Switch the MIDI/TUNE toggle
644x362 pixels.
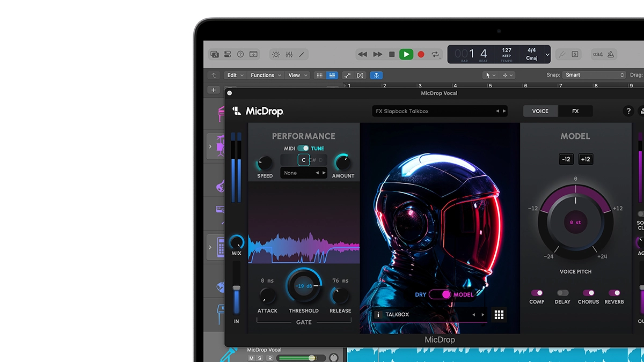[x=303, y=148]
